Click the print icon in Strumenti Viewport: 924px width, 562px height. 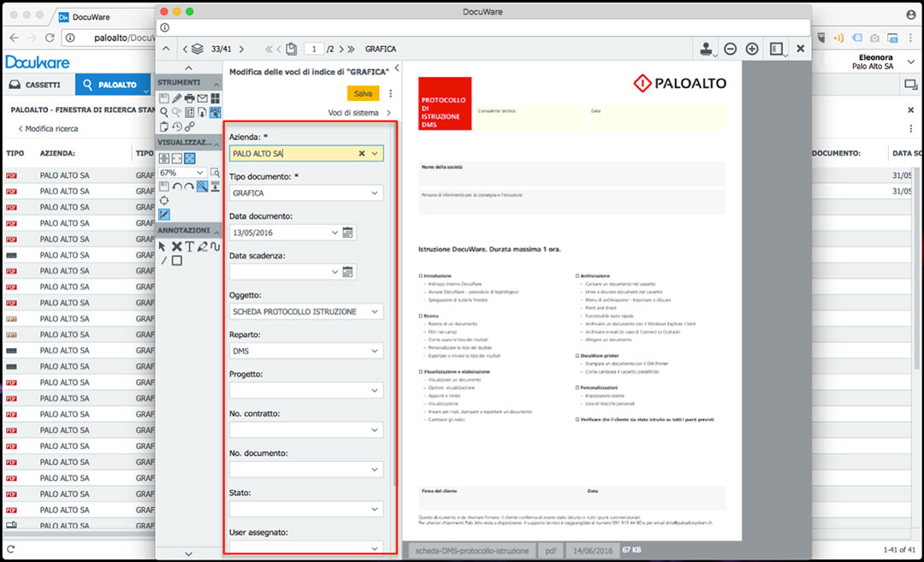(189, 98)
